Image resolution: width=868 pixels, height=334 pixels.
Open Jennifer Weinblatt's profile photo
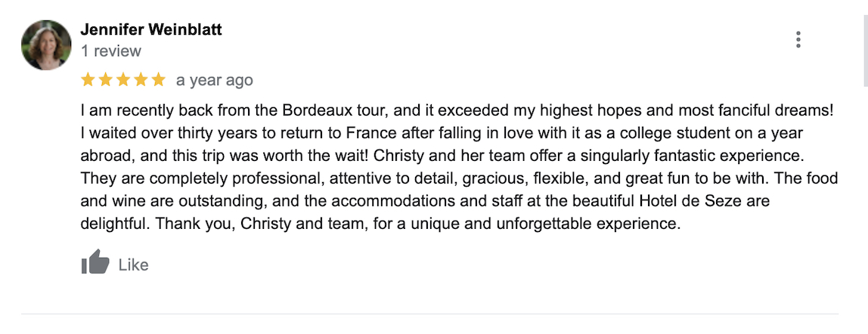pyautogui.click(x=46, y=45)
